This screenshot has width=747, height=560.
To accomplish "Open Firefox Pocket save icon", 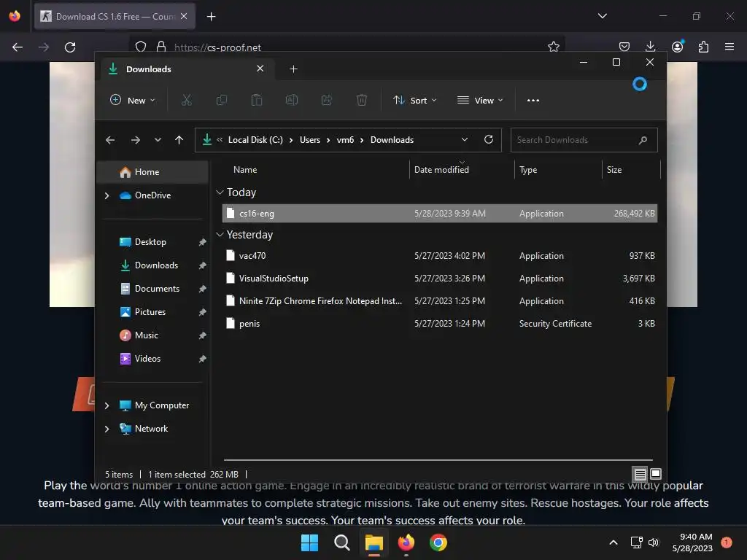I will (x=624, y=47).
